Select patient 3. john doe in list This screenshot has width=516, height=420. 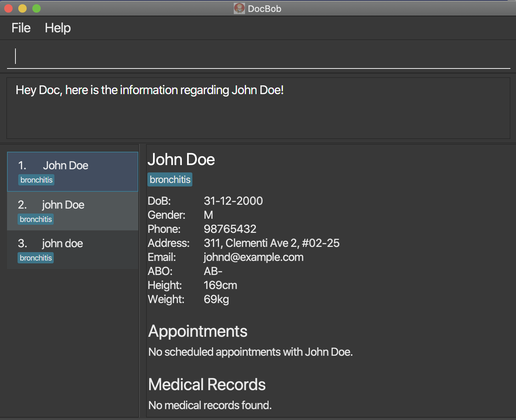coord(73,250)
